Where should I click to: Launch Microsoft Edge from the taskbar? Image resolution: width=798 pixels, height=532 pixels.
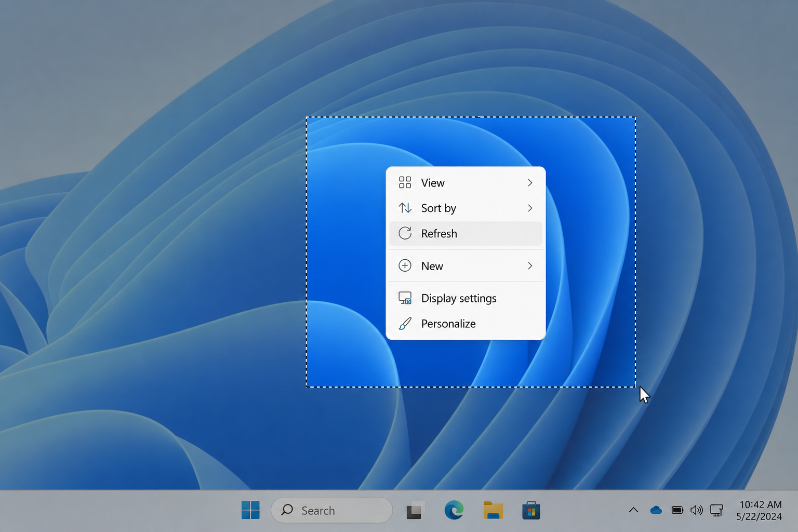point(454,510)
